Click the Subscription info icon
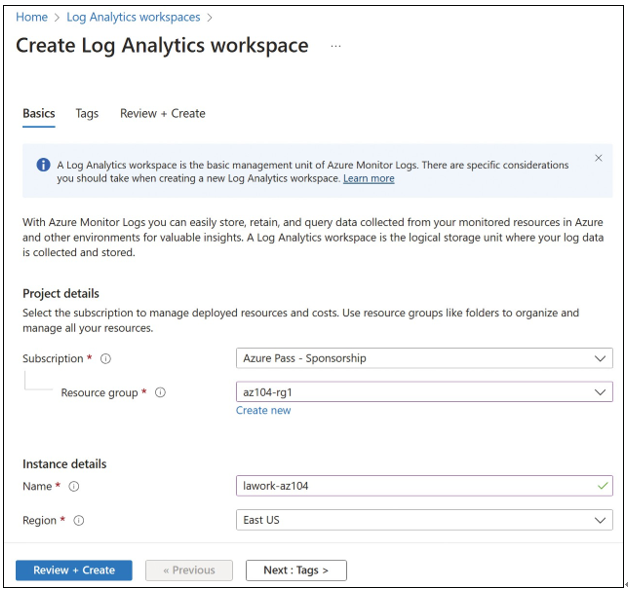The image size is (628, 590). coord(105,358)
